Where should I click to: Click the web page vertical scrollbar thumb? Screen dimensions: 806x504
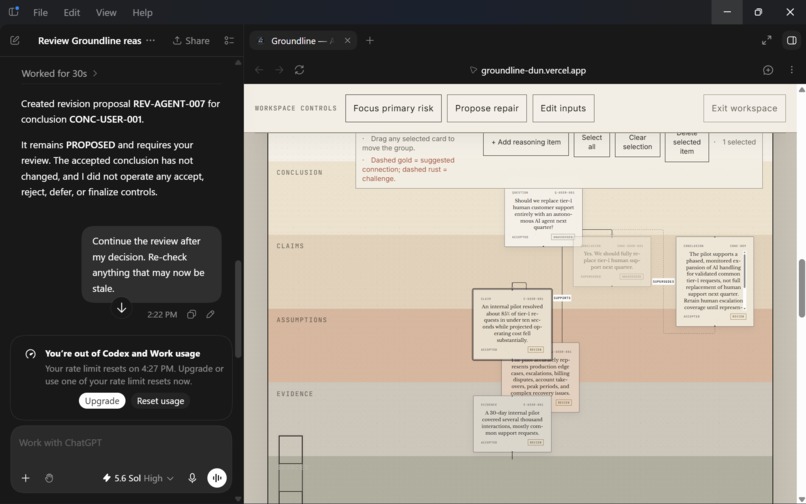(801, 288)
